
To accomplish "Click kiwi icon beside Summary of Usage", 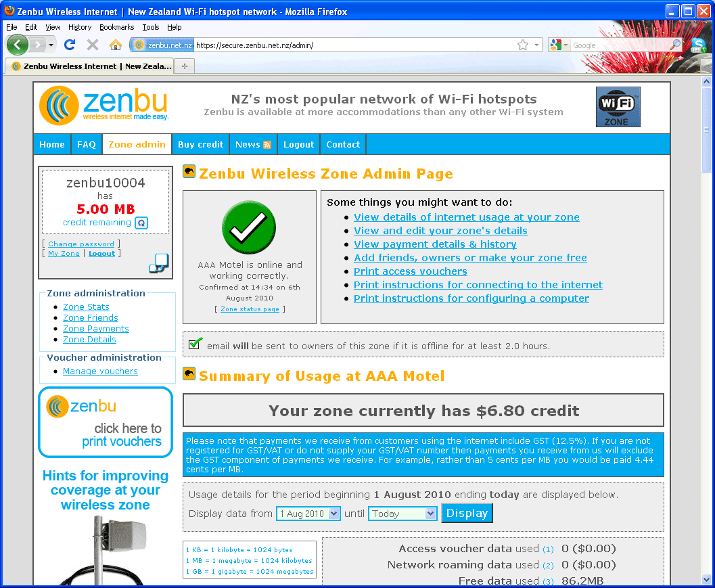I will pos(189,374).
